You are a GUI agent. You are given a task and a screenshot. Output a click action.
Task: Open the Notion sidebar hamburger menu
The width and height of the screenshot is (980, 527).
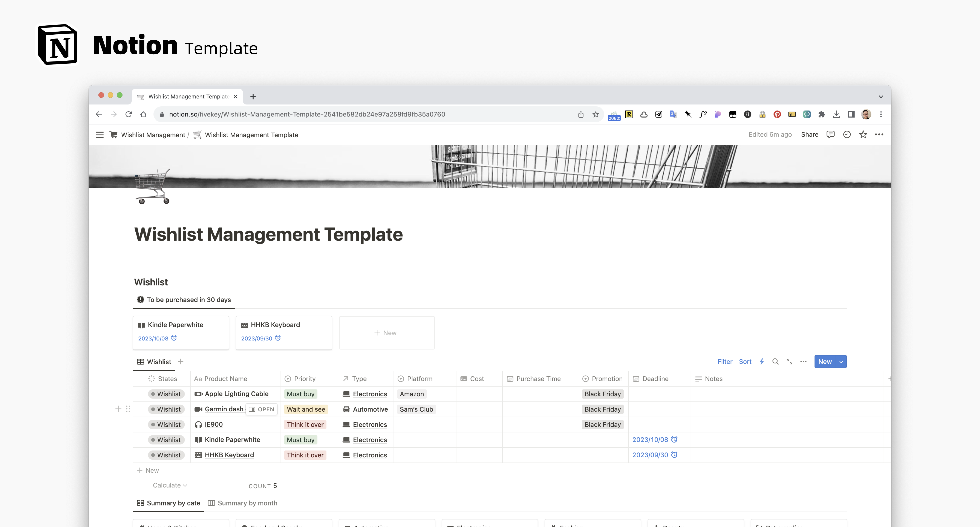coord(100,135)
